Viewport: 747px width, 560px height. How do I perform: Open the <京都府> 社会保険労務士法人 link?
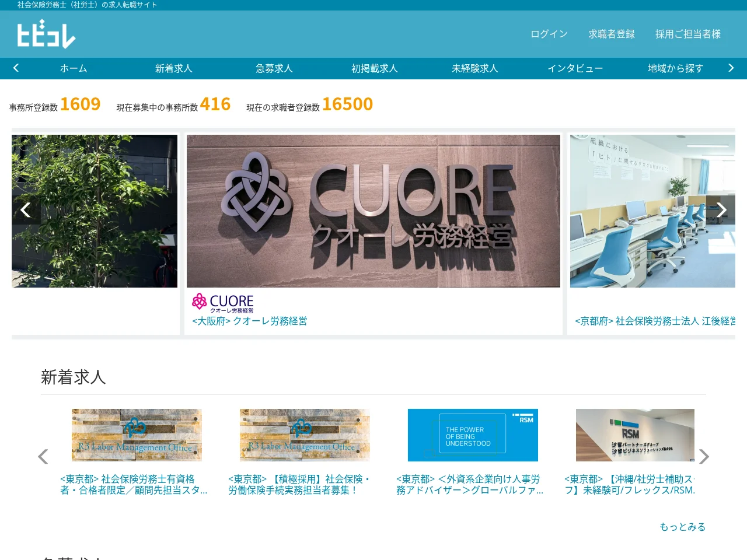655,321
